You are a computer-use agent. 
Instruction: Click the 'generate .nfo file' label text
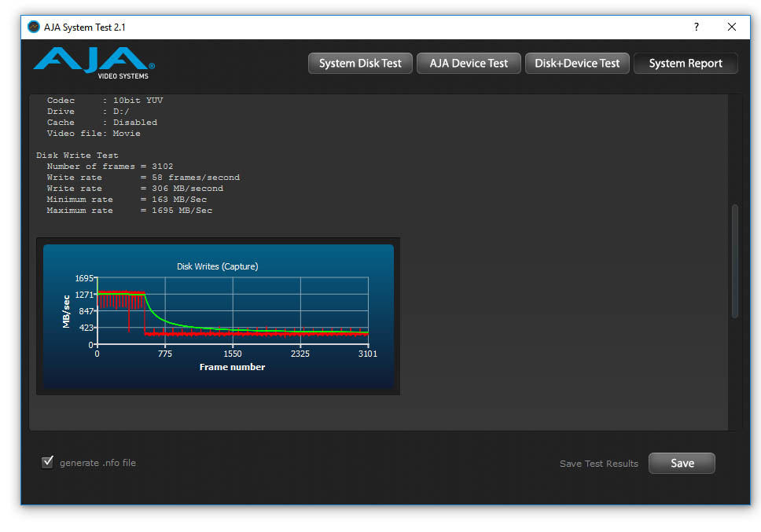(97, 463)
